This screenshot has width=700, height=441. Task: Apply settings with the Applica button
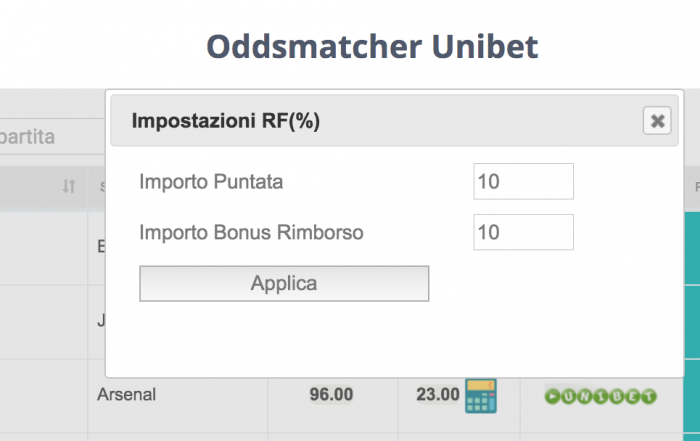[284, 283]
